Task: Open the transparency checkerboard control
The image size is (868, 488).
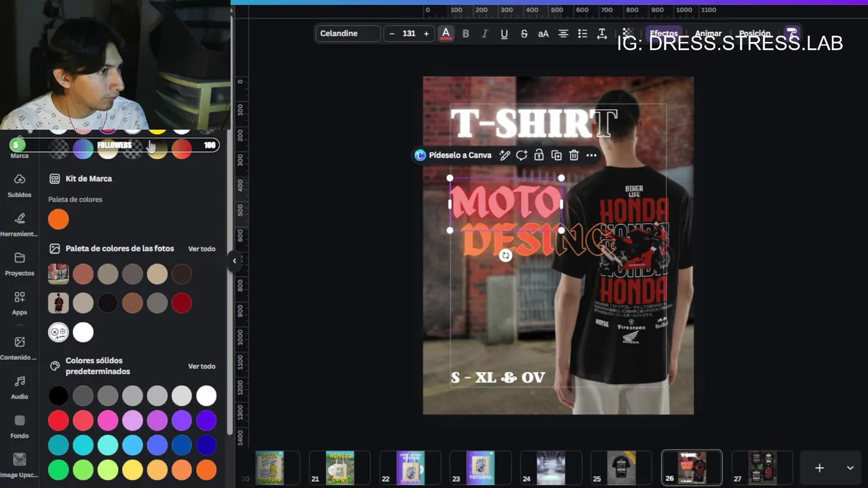Action: click(x=627, y=33)
